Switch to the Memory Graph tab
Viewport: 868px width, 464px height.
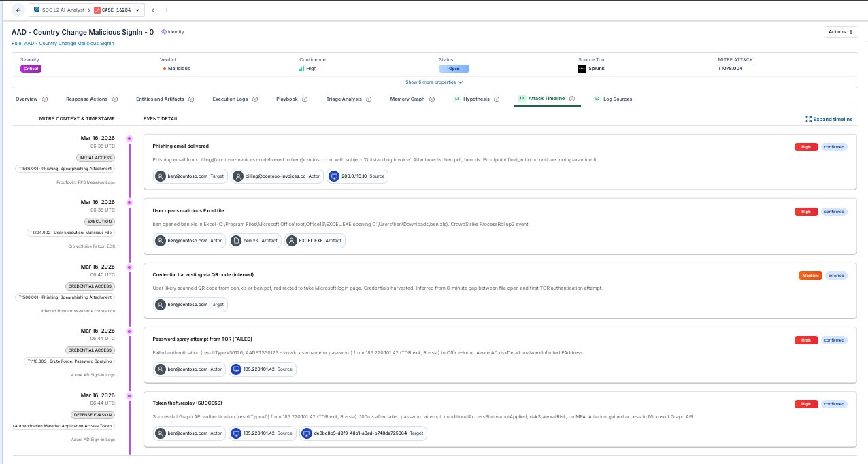(407, 99)
